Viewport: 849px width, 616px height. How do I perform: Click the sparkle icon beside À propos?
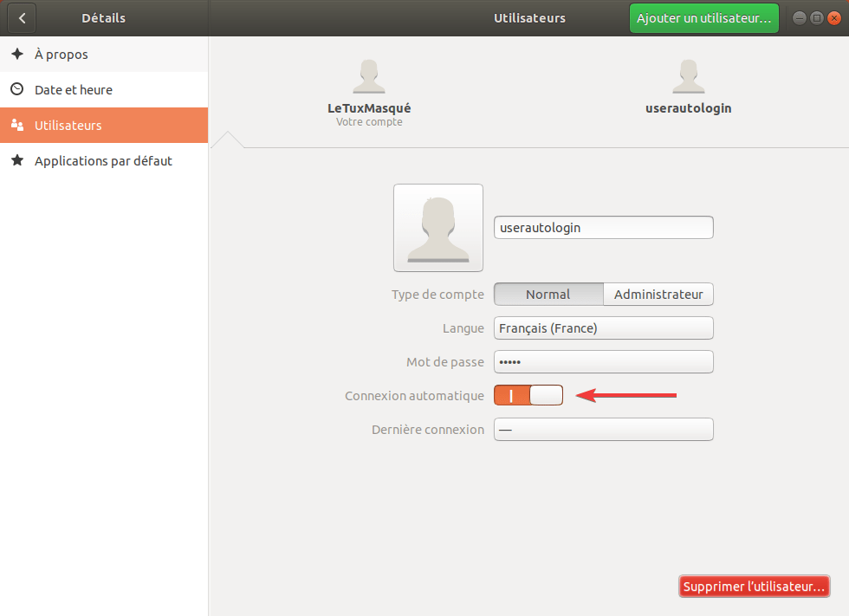click(x=17, y=54)
